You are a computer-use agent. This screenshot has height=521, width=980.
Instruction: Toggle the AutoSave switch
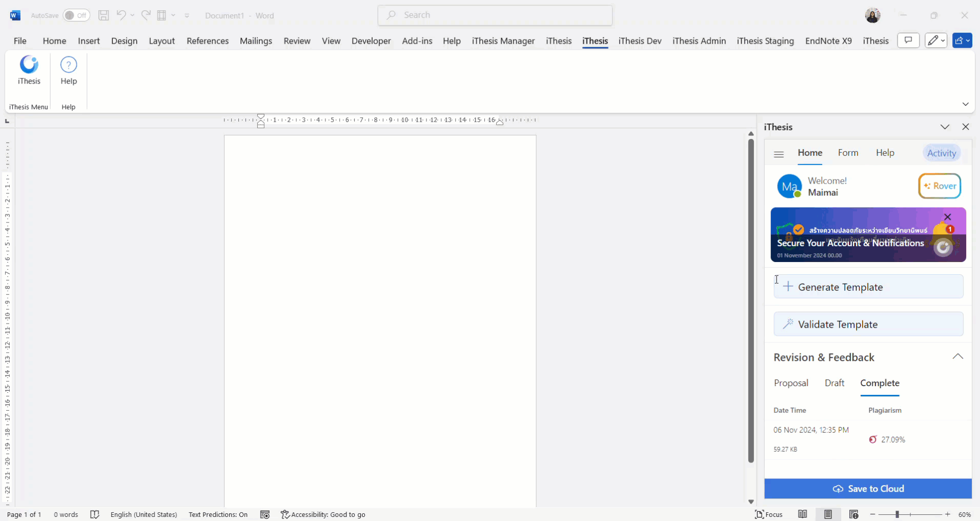[x=76, y=15]
